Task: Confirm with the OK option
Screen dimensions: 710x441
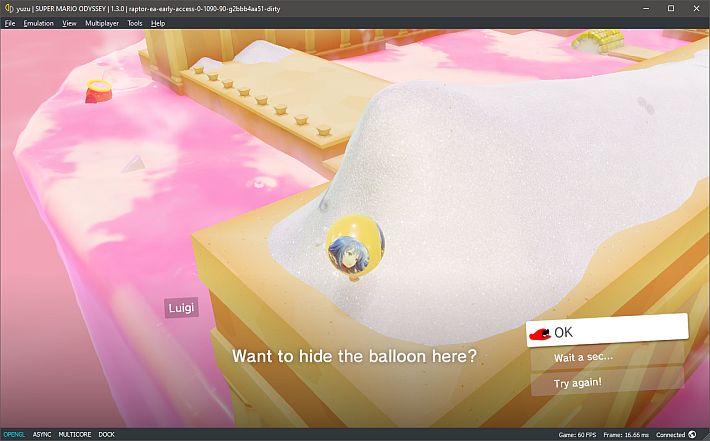Action: click(x=607, y=331)
